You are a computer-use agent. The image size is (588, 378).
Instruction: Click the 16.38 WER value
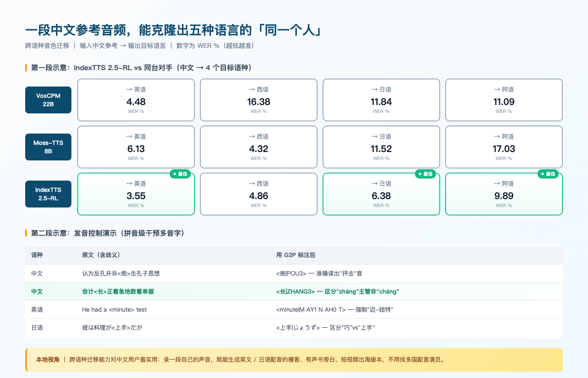(259, 102)
